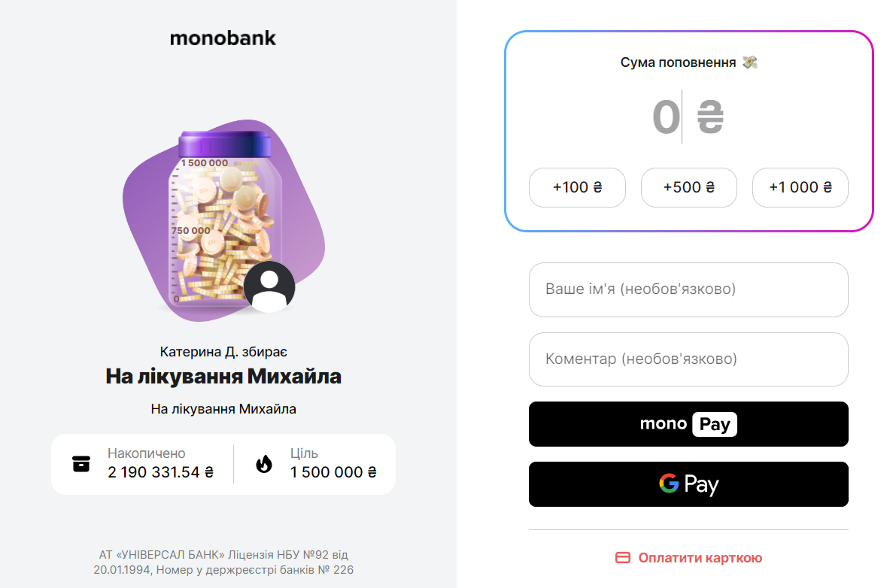The height and width of the screenshot is (588, 896).
Task: Focus the top-up amount field
Action: pyautogui.click(x=667, y=117)
